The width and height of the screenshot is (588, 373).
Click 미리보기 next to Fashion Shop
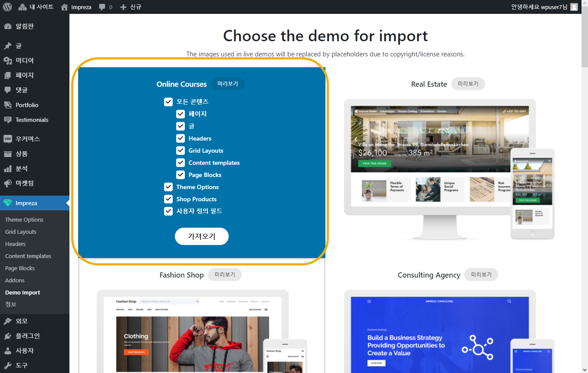pos(225,275)
